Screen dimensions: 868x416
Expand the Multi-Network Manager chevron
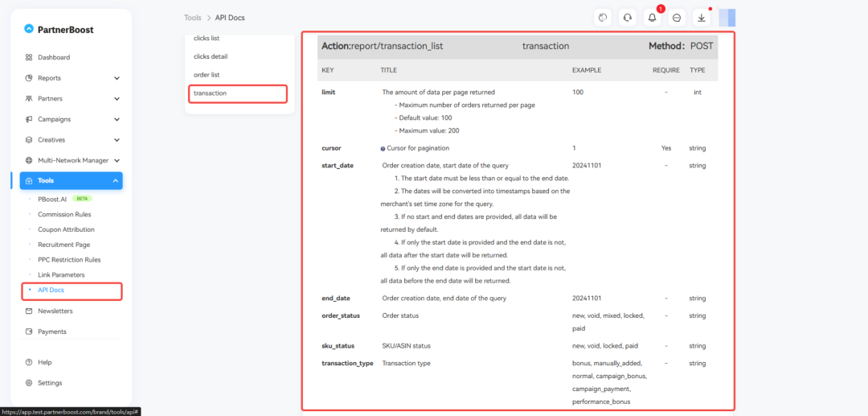(117, 160)
